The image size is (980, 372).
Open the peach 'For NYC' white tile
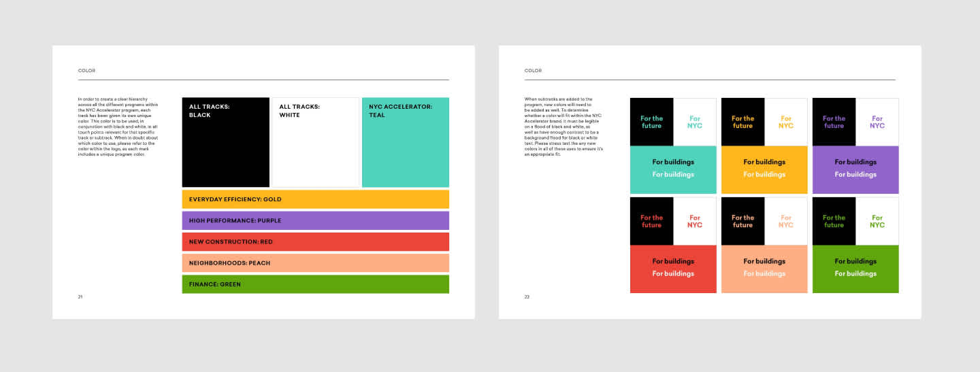coord(786,221)
